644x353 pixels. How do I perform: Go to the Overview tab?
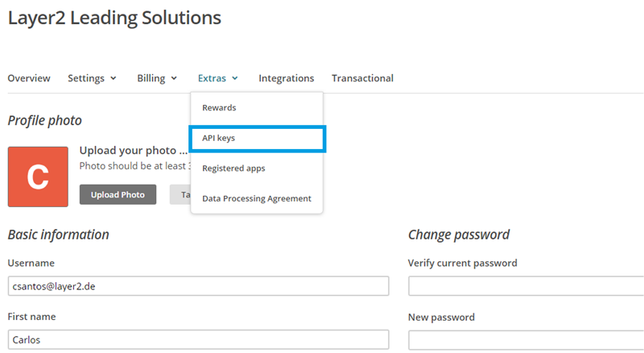click(29, 78)
